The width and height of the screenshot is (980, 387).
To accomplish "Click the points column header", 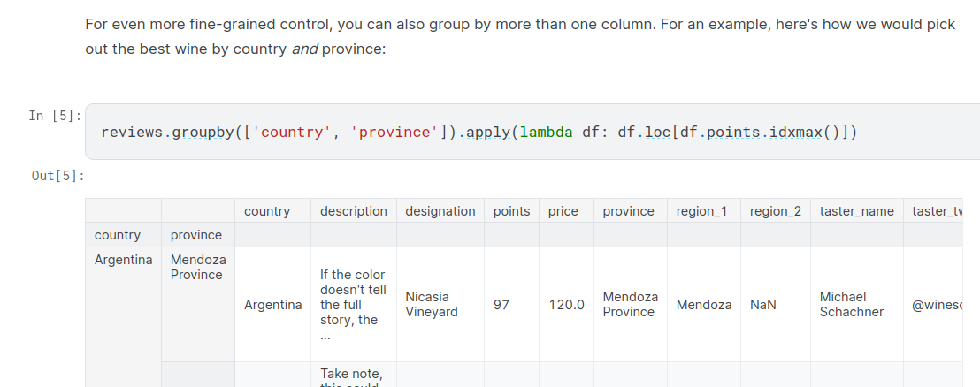I will pos(511,211).
